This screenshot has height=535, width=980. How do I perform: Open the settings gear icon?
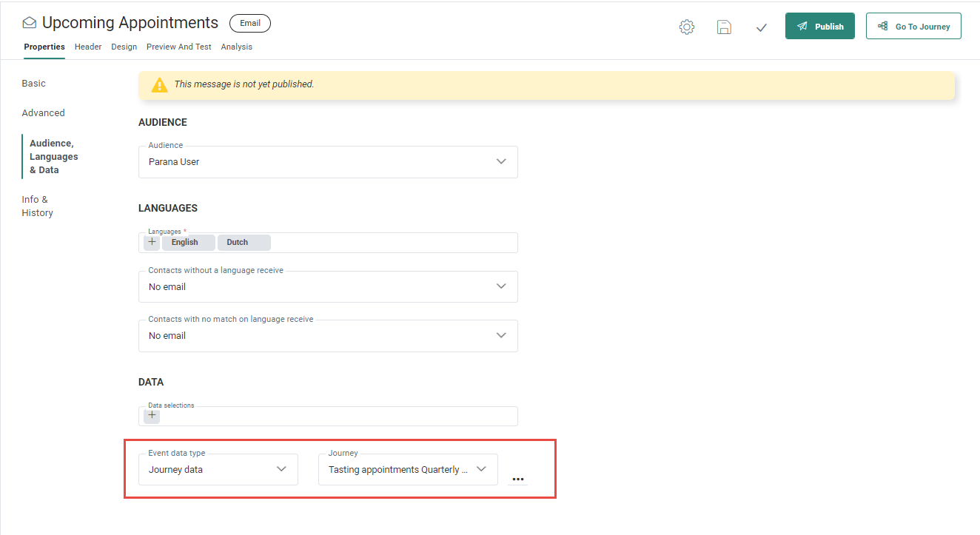687,27
